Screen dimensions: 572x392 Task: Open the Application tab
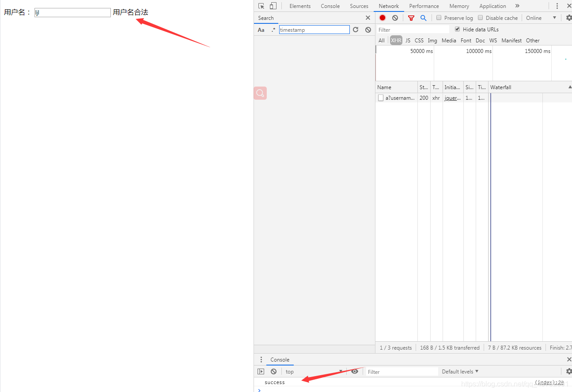(492, 6)
